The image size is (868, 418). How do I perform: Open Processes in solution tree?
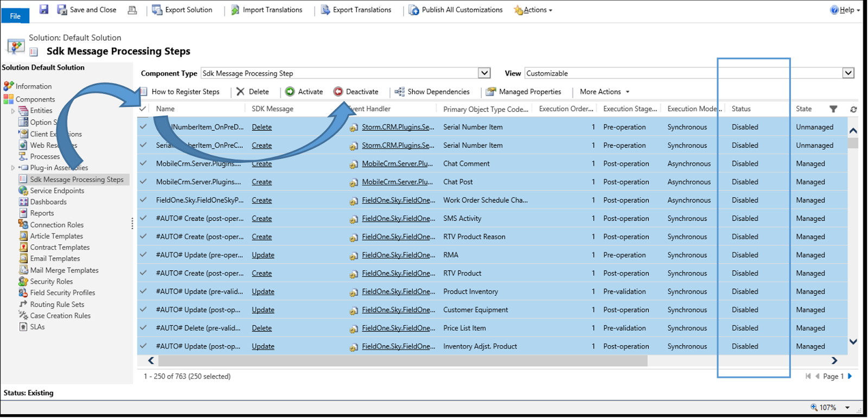pos(44,156)
